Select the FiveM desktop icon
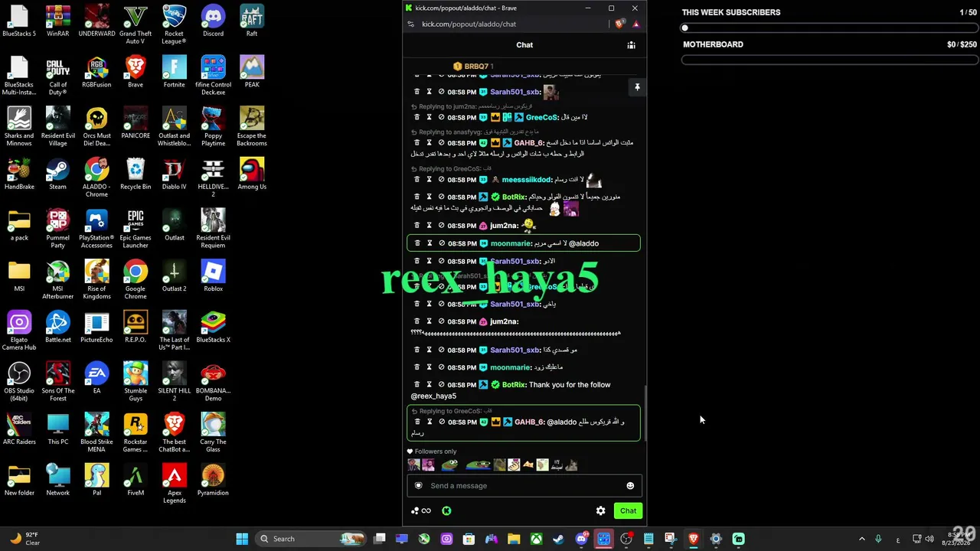The image size is (980, 551). click(x=136, y=481)
